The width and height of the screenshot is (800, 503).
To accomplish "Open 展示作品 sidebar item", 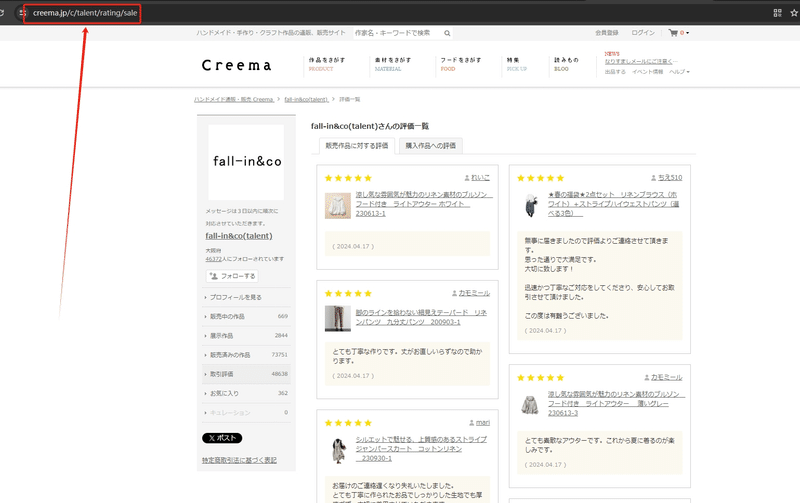I will coord(246,336).
